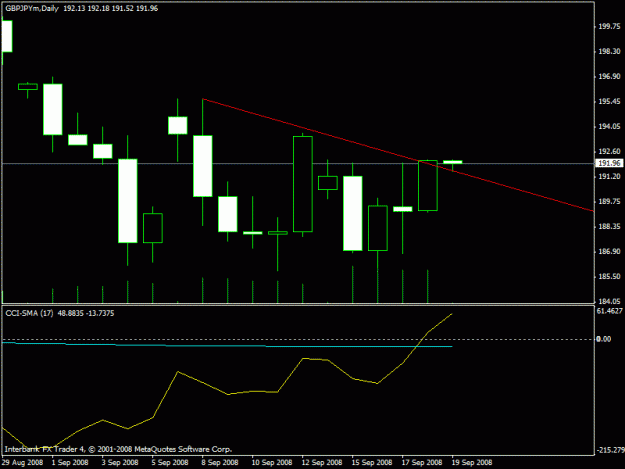The height and width of the screenshot is (469, 625).
Task: Click the 1 Sep 2008 date label
Action: (70, 462)
